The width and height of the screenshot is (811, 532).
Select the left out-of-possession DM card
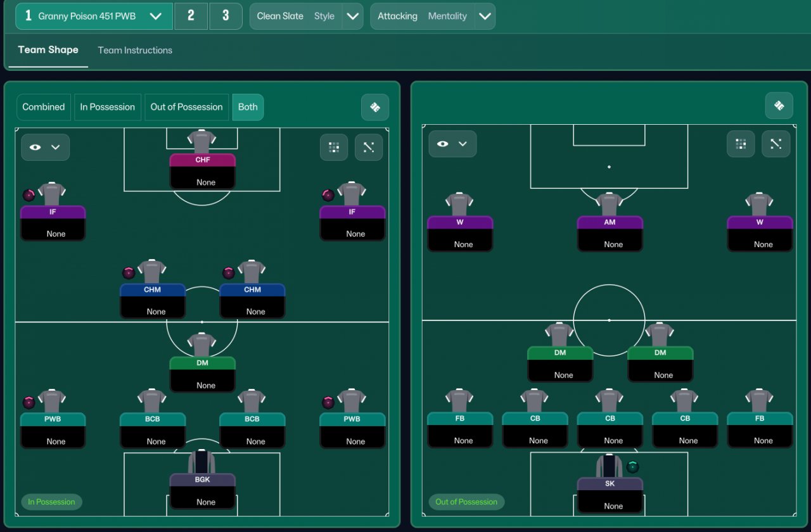560,364
